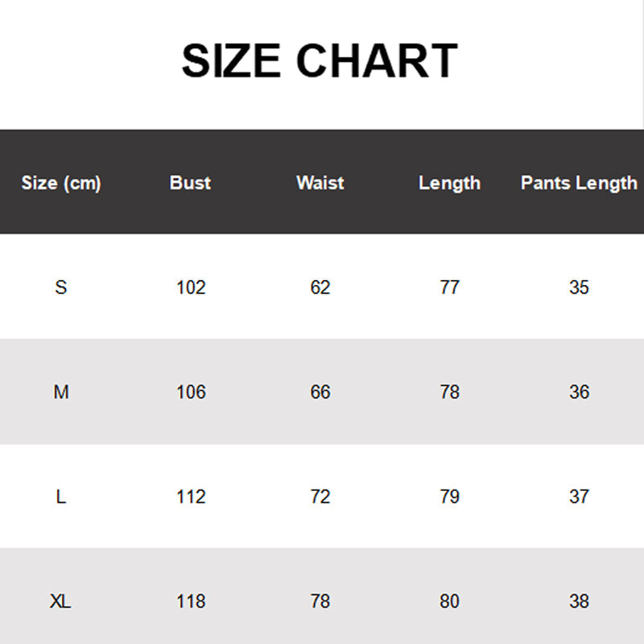Select pants length 36 in M row
This screenshot has width=644, height=644.
[579, 392]
